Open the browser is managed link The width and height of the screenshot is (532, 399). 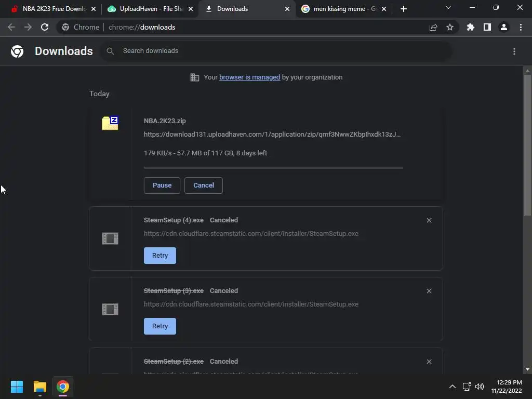(250, 77)
